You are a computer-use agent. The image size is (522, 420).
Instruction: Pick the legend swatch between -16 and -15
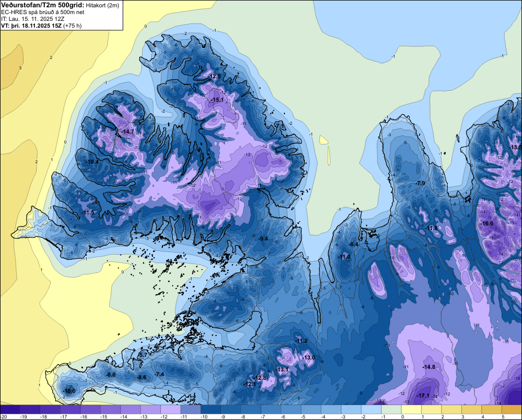(x=90, y=410)
